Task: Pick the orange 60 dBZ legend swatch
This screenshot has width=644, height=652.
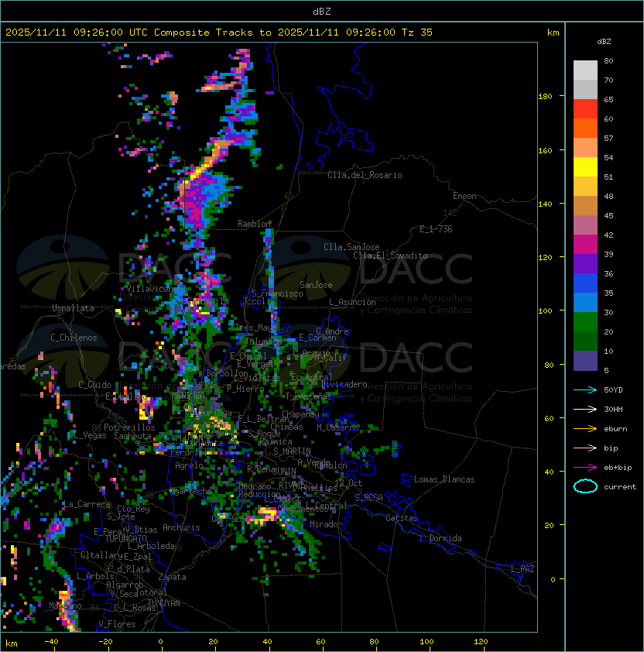Action: pyautogui.click(x=585, y=128)
